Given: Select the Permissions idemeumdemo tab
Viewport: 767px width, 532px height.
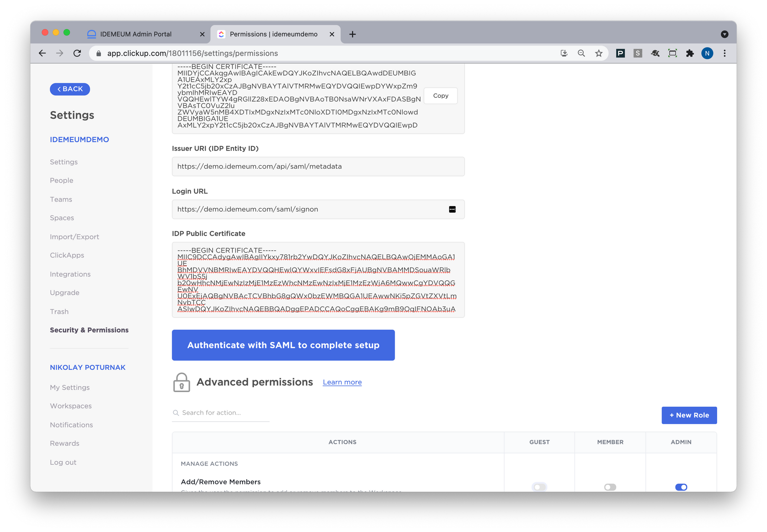Looking at the screenshot, I should 275,34.
